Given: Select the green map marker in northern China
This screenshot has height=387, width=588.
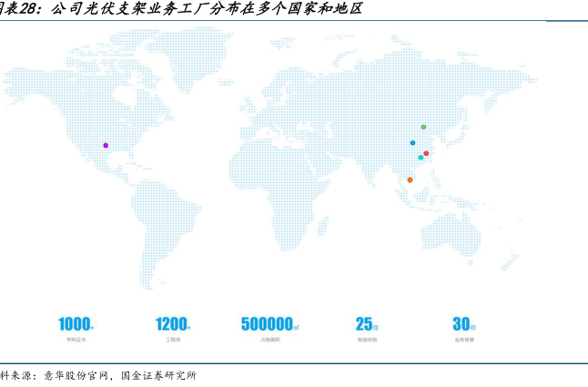Looking at the screenshot, I should (x=423, y=127).
